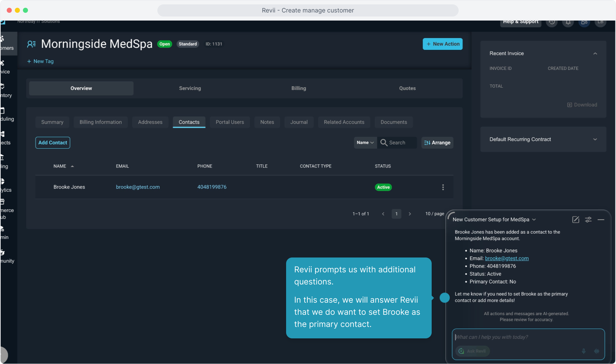Switch to the Billing tab
Image resolution: width=616 pixels, height=364 pixels.
coord(299,88)
